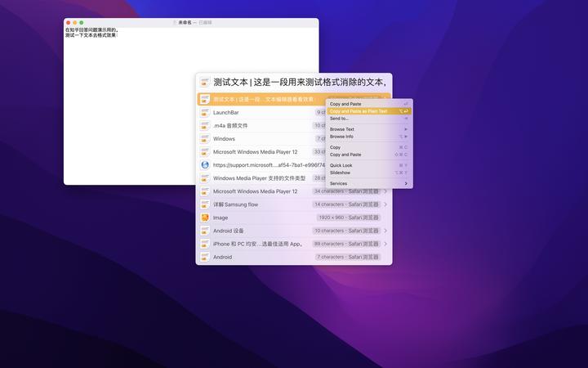The width and height of the screenshot is (588, 368).
Task: Click the LaunchBar header text 测试文本 | 这是一段
Action: 299,82
